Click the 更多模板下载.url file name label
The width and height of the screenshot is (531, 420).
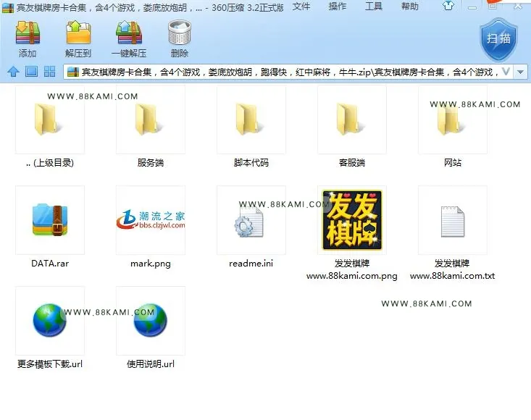[50, 364]
